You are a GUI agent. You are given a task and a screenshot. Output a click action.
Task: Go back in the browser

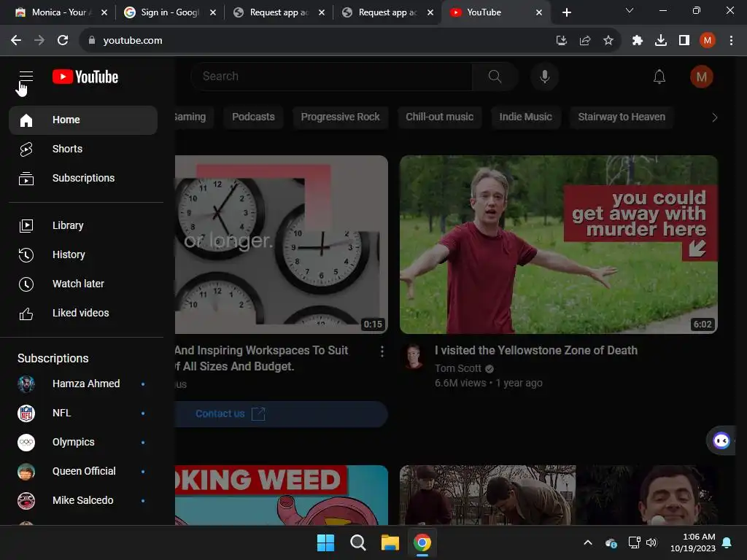(16, 41)
